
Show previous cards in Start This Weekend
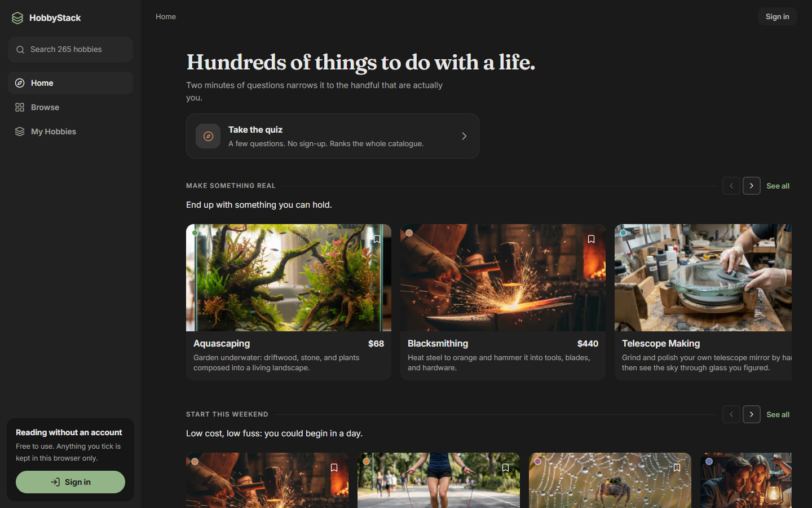coord(731,414)
